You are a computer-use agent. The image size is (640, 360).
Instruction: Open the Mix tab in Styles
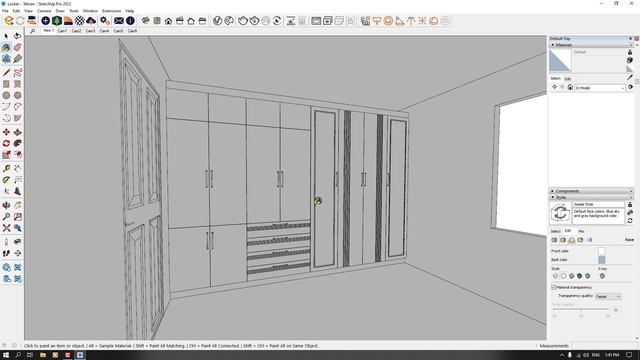[x=581, y=231]
